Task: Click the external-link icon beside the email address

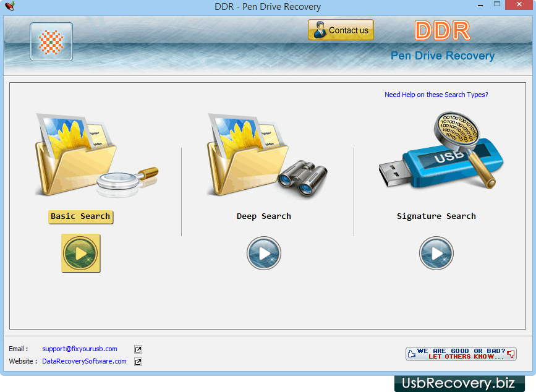Action: pos(137,349)
